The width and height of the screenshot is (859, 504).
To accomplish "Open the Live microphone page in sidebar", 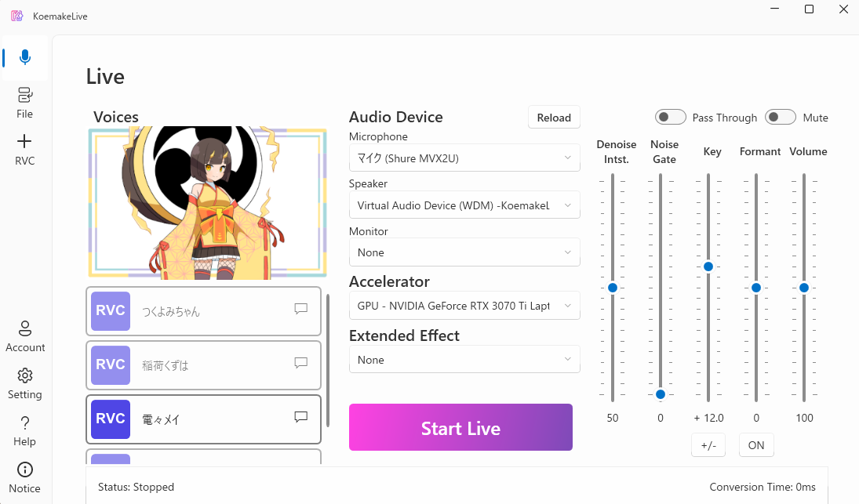I will click(25, 58).
